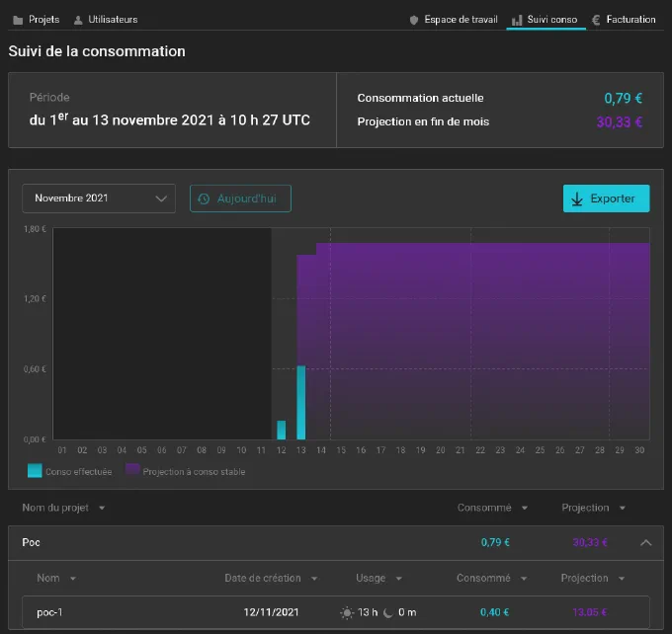Sort by Nom column in Poc details
Viewport: 672px width, 634px height.
coord(56,578)
